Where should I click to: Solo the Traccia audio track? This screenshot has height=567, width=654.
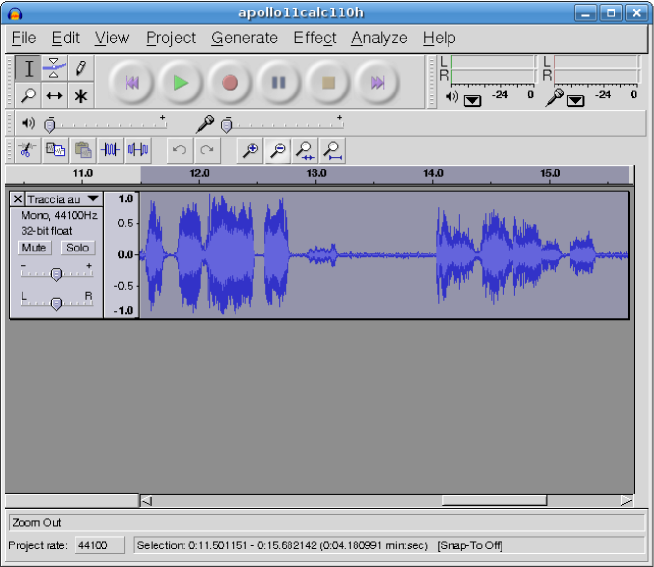tap(77, 247)
